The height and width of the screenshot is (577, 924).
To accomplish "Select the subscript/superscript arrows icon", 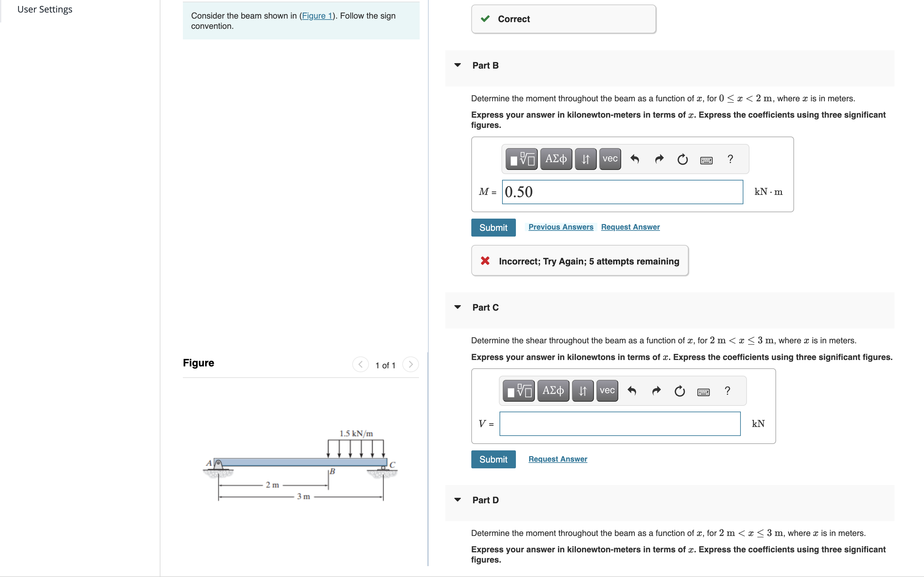I will click(x=585, y=158).
